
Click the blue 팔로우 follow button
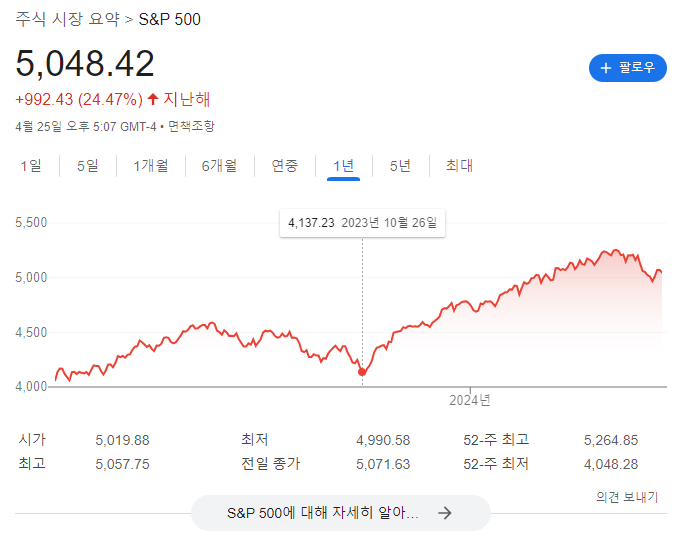point(627,68)
